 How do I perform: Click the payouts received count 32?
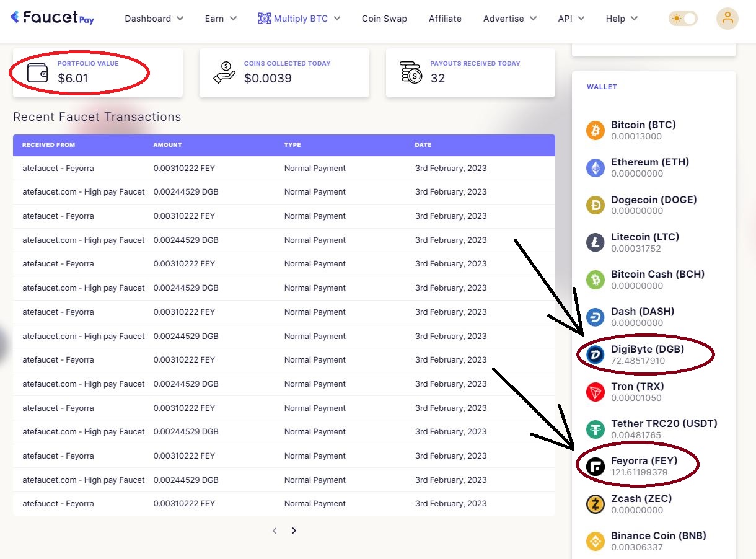coord(437,79)
